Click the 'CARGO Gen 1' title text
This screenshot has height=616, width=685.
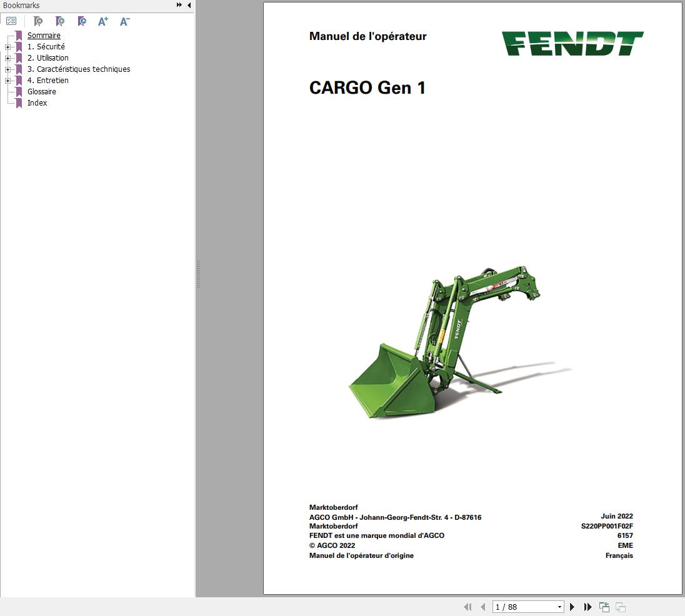(x=367, y=87)
